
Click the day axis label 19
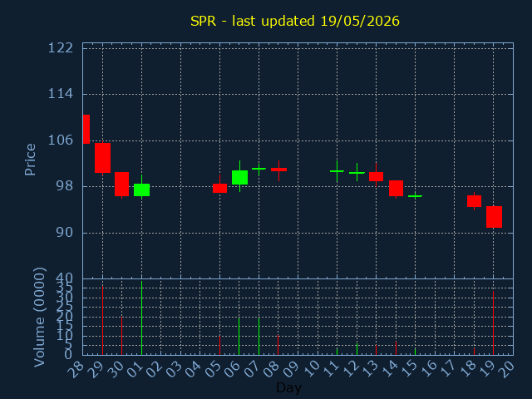pos(487,369)
